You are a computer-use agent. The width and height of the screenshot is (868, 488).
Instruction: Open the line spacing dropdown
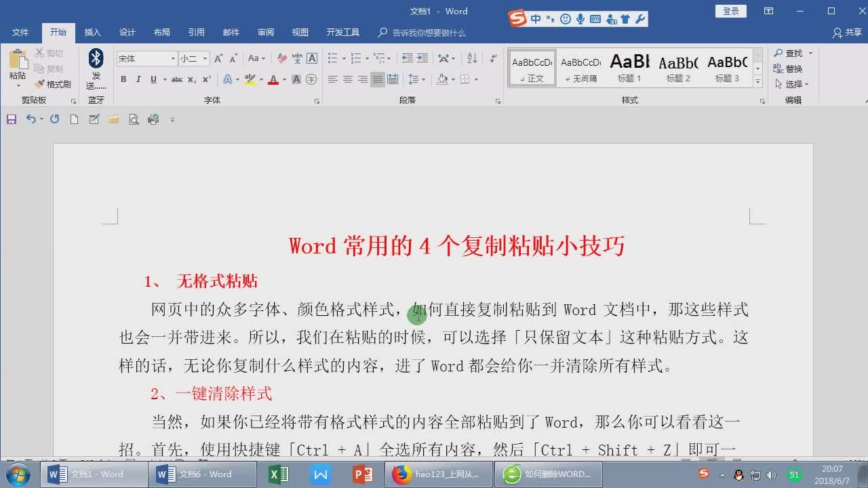point(416,79)
